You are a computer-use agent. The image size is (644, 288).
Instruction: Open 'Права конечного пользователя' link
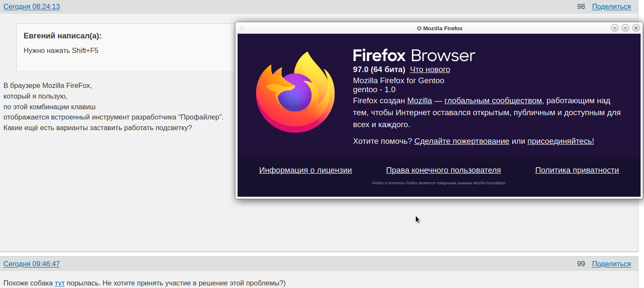444,170
